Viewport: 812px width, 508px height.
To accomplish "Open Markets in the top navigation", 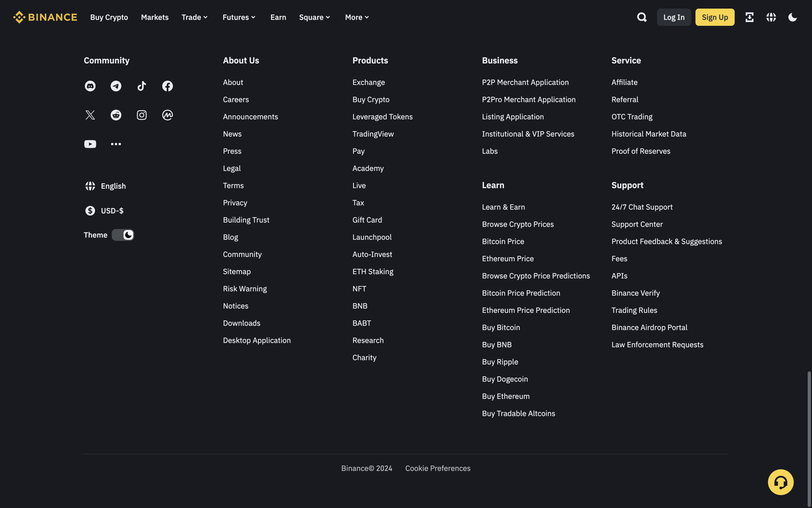I will (155, 17).
